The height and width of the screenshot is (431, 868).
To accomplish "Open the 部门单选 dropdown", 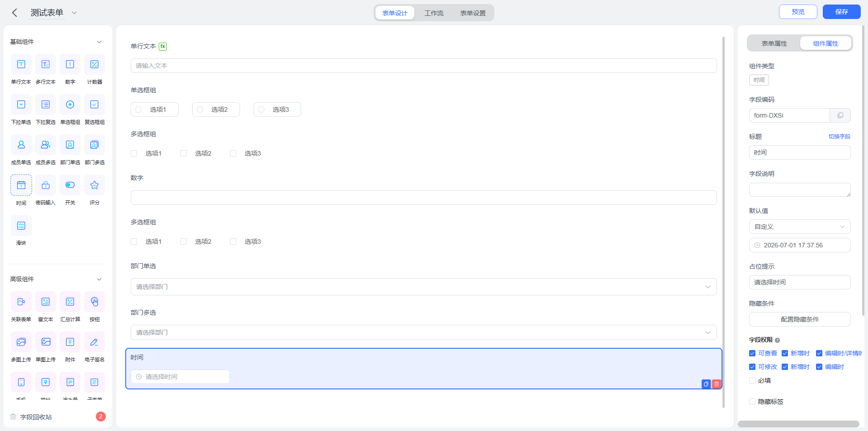I will (x=424, y=287).
